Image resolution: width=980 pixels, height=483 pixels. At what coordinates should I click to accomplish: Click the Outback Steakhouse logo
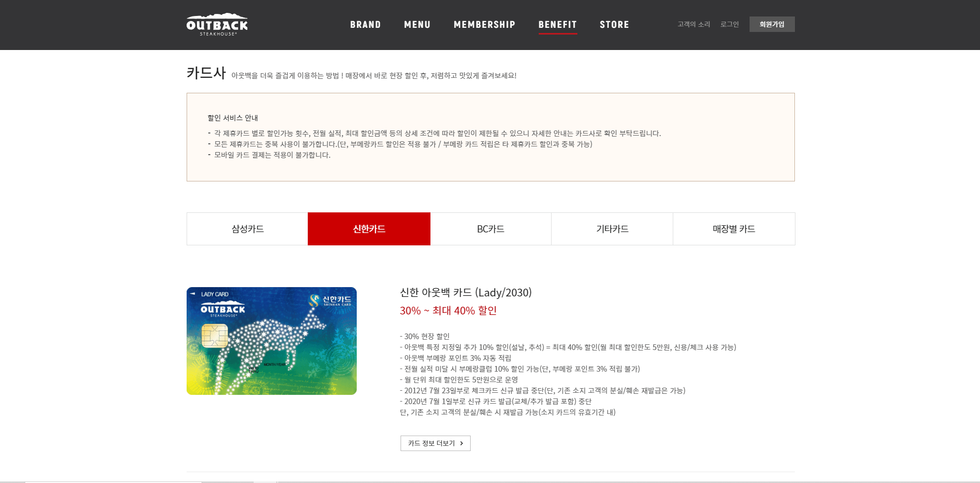pos(217,24)
